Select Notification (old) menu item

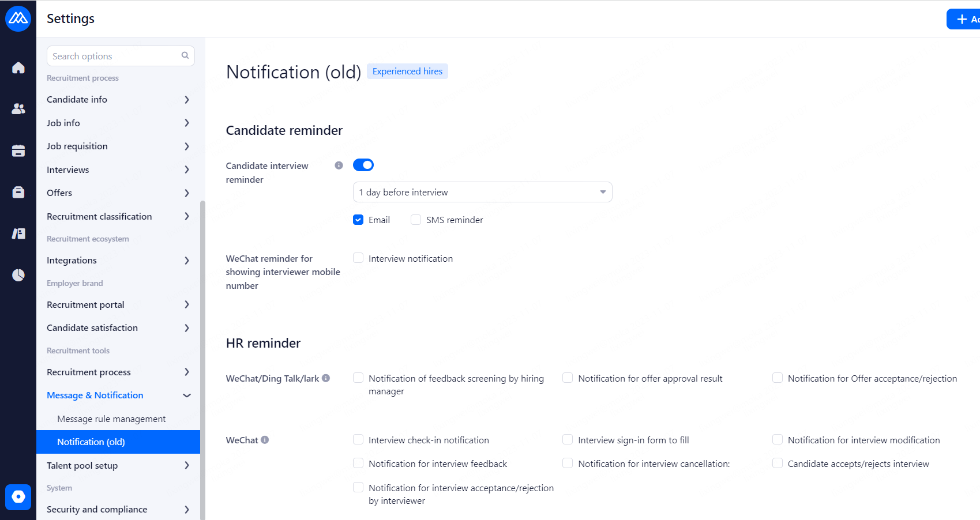(x=91, y=442)
